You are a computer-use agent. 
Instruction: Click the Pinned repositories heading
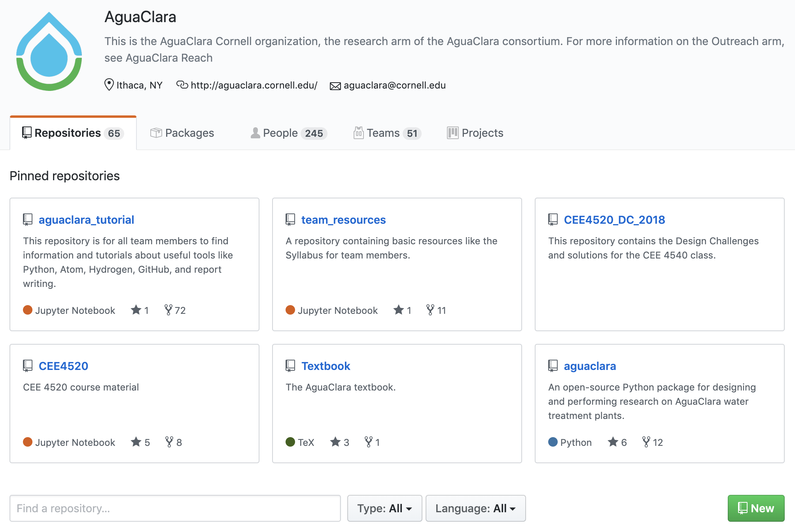64,176
